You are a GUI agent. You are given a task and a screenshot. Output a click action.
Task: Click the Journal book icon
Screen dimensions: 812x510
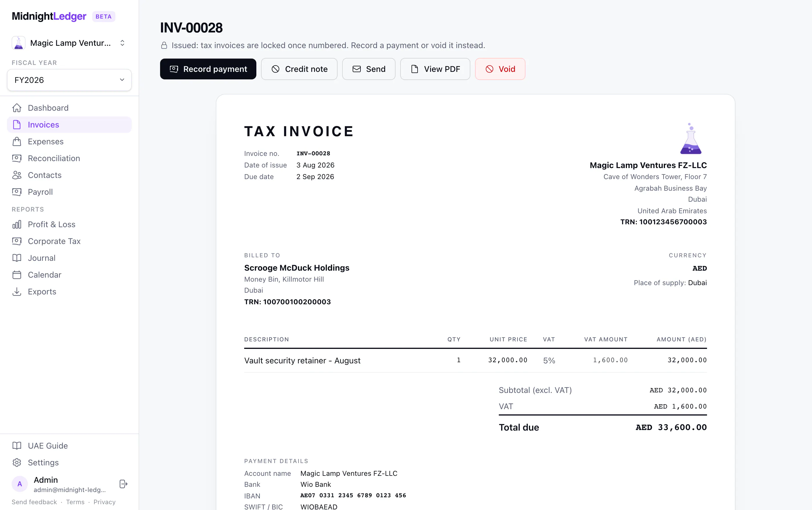click(17, 258)
